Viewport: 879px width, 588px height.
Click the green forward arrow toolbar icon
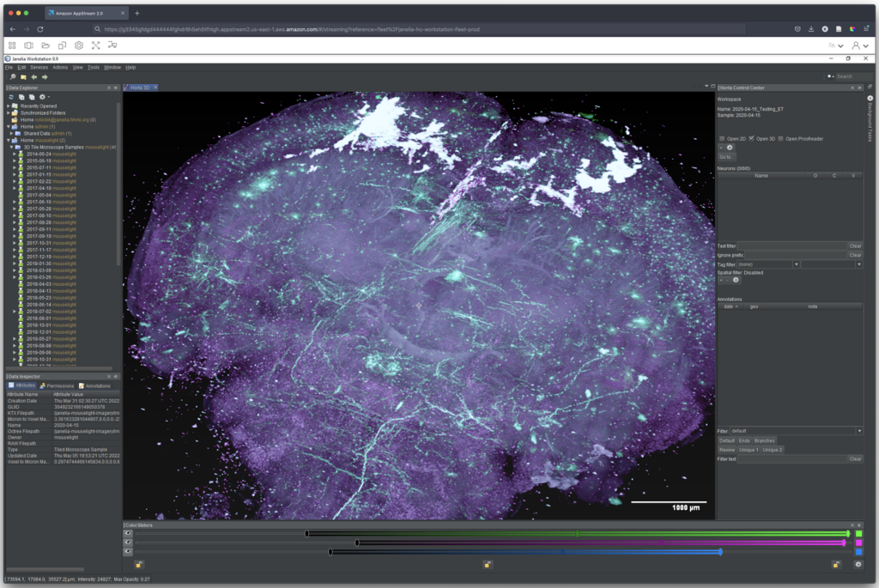coord(45,76)
